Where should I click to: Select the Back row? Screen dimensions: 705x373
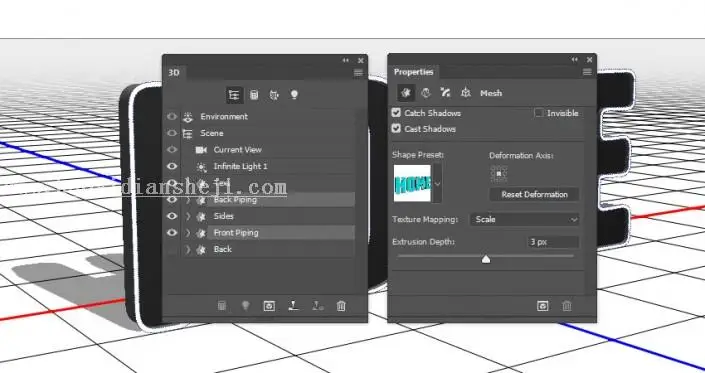coord(268,249)
